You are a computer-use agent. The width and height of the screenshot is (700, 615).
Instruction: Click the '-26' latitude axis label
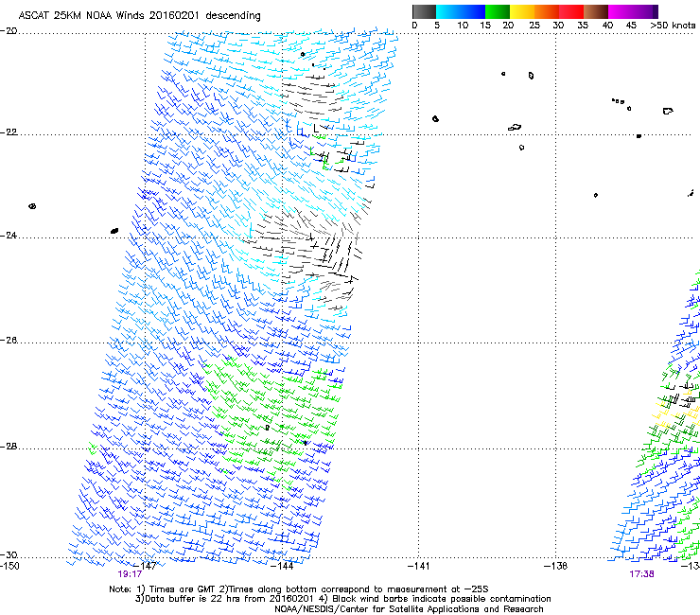pos(9,341)
